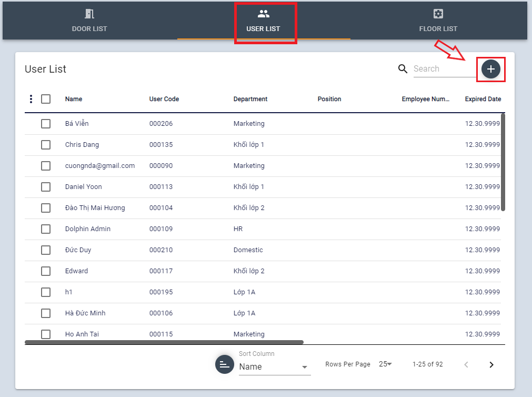Viewport: 532px width, 397px height.
Task: Toggle sort direction icon beside Sort Column
Action: coord(224,364)
